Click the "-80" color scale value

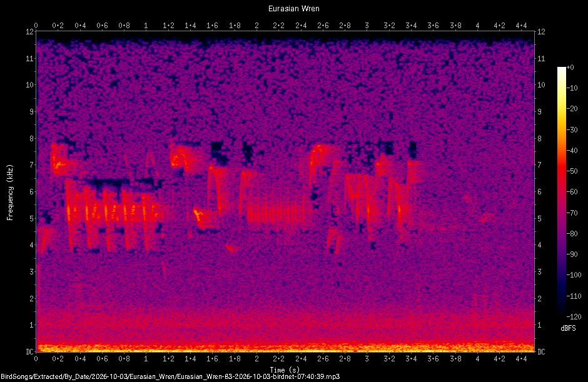coord(572,234)
